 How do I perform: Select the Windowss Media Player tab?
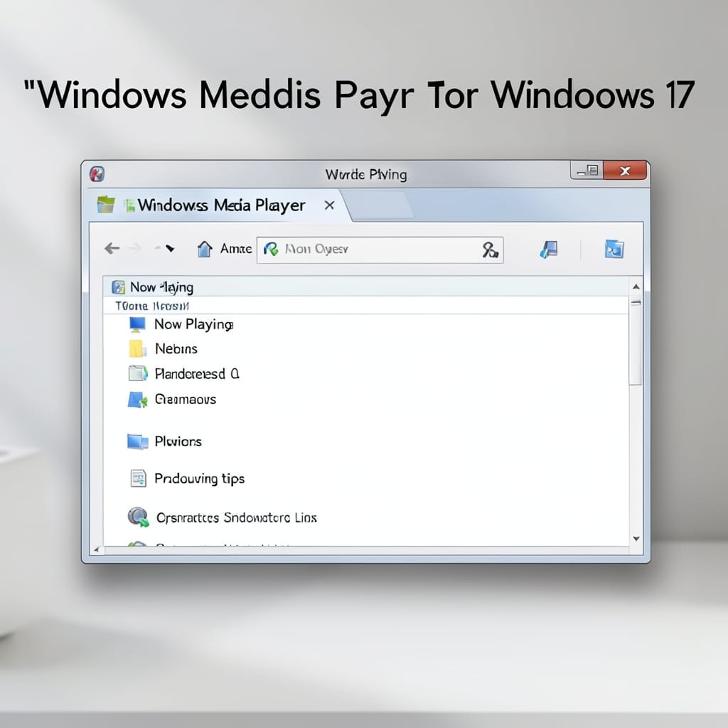click(x=218, y=205)
